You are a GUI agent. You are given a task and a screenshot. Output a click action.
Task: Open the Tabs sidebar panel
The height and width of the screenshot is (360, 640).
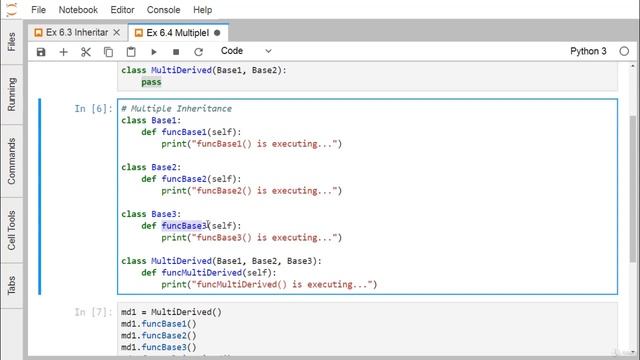coord(11,285)
